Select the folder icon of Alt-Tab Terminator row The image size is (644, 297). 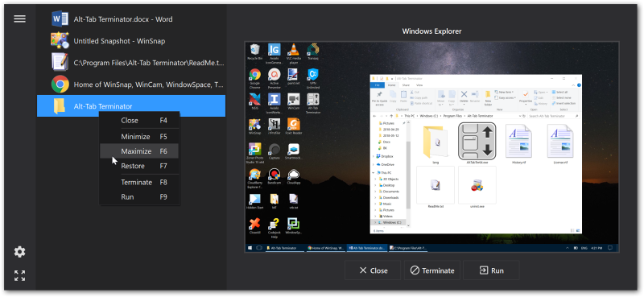(x=60, y=106)
